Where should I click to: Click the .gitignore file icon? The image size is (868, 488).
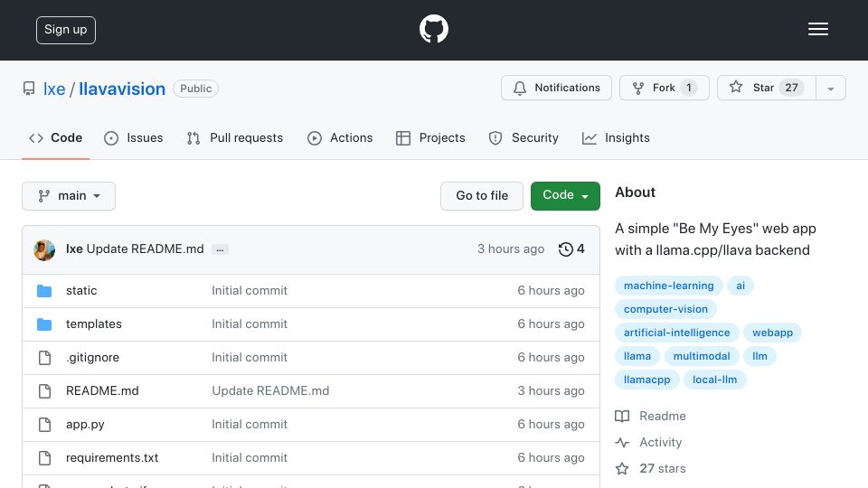point(45,358)
